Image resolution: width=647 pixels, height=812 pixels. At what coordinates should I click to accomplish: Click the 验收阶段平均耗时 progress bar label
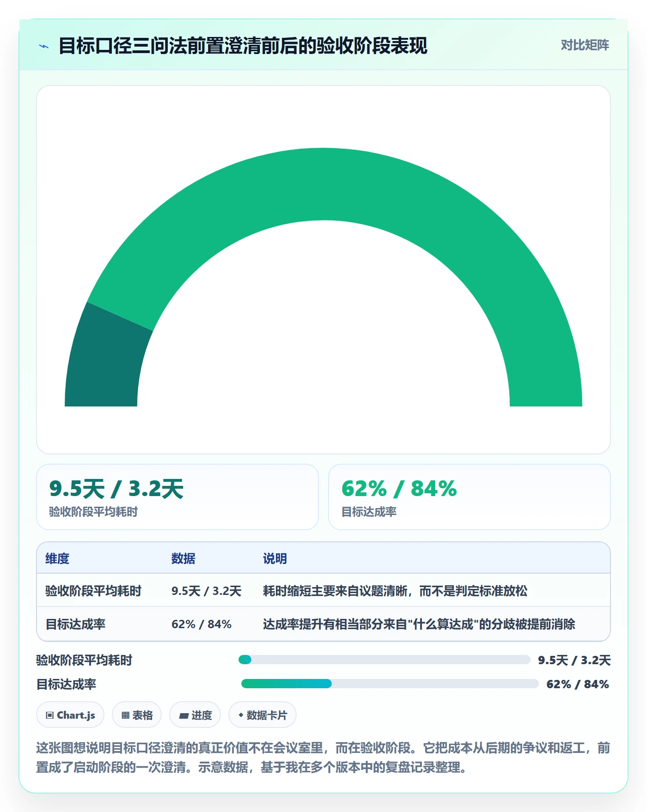[84, 660]
